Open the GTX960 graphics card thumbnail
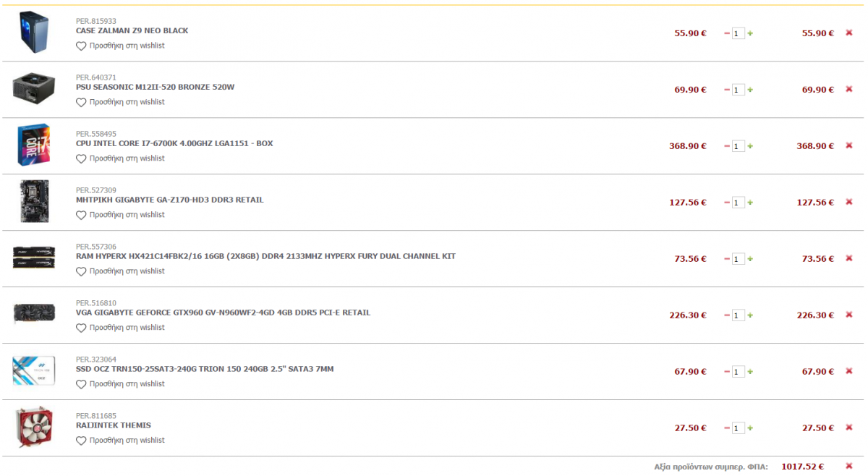Image resolution: width=868 pixels, height=476 pixels. (x=34, y=314)
